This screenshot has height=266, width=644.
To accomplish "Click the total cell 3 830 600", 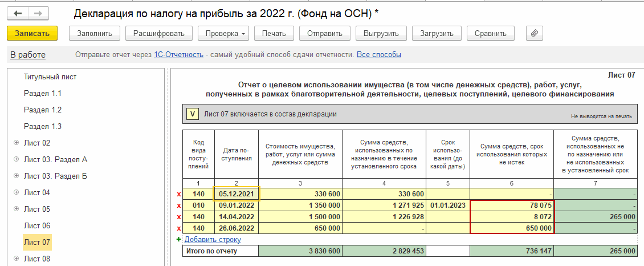I will click(x=300, y=251).
